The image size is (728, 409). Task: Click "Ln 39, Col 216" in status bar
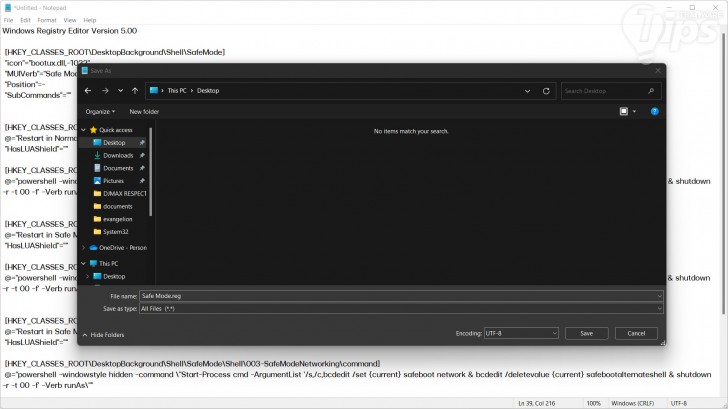coord(537,403)
